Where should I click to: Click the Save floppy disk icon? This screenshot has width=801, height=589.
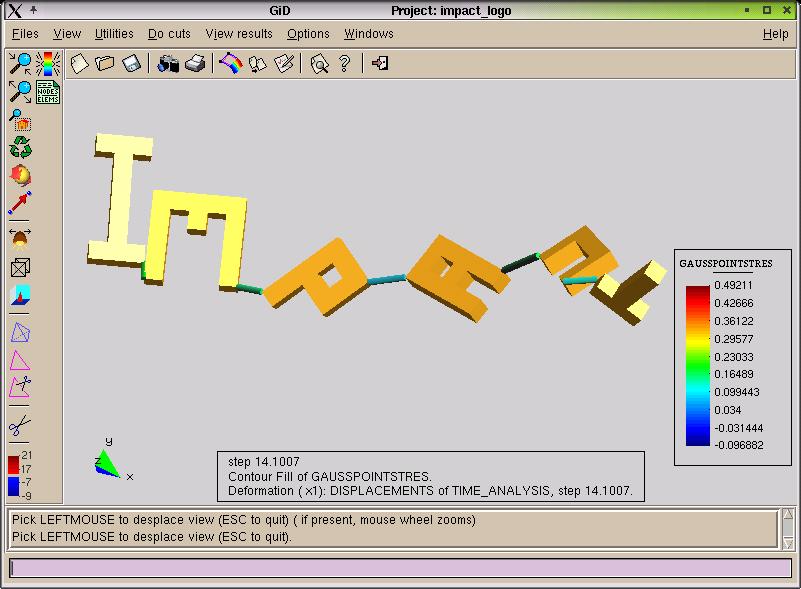(x=131, y=64)
